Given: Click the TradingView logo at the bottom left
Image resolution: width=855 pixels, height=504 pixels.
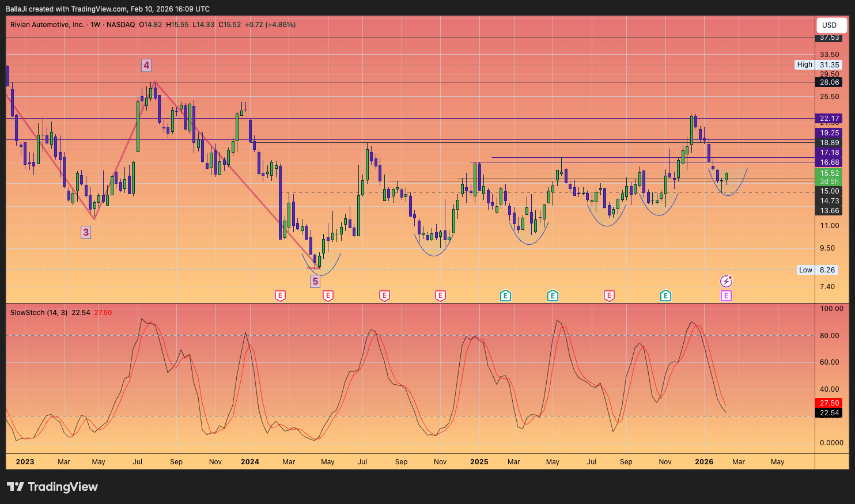Looking at the screenshot, I should point(52,487).
